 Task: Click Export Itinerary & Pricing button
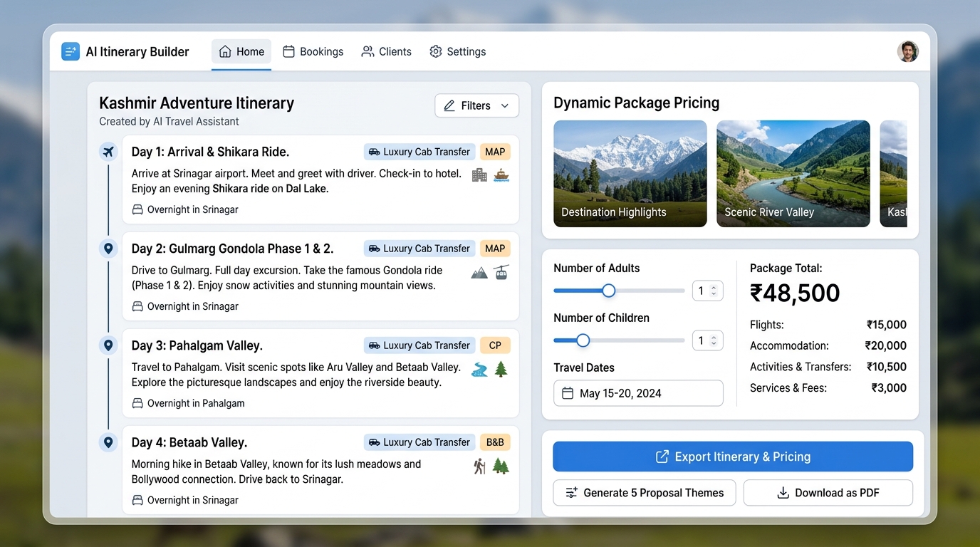(x=733, y=457)
